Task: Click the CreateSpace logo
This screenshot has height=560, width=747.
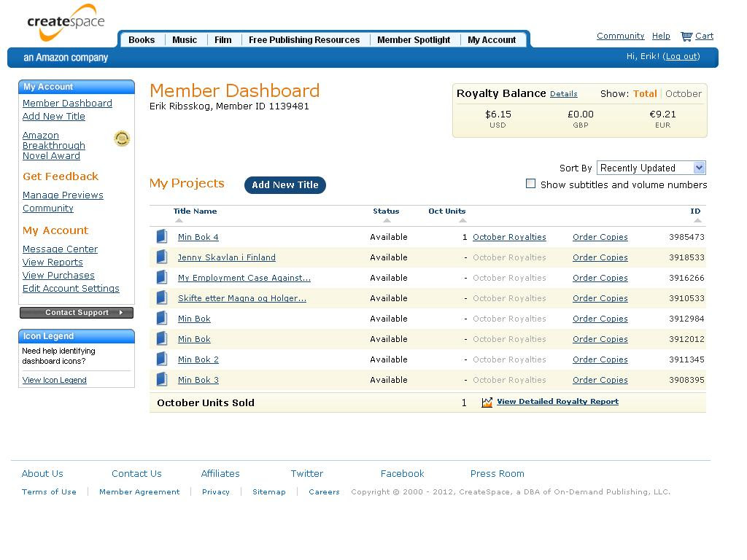Action: pyautogui.click(x=65, y=23)
